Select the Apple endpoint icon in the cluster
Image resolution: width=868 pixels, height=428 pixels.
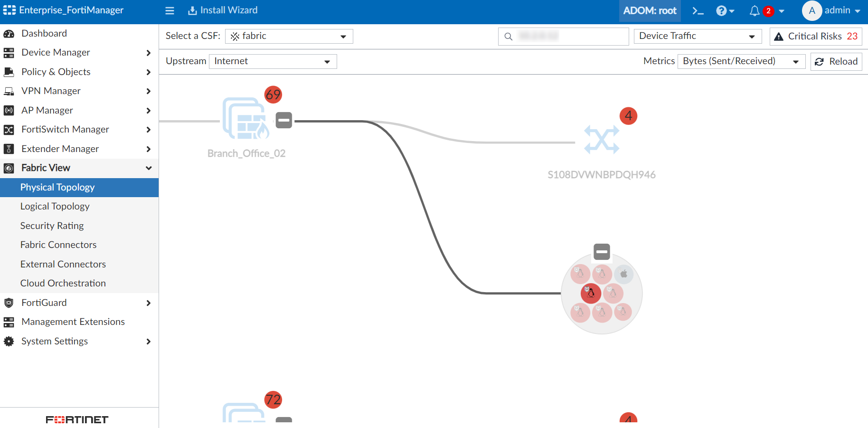[623, 274]
